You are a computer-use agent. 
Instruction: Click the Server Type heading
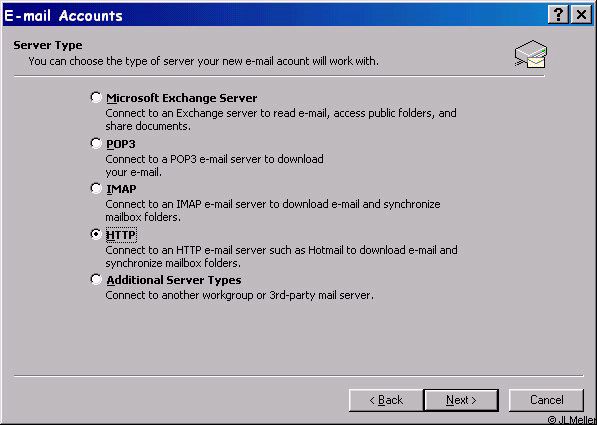pos(48,45)
